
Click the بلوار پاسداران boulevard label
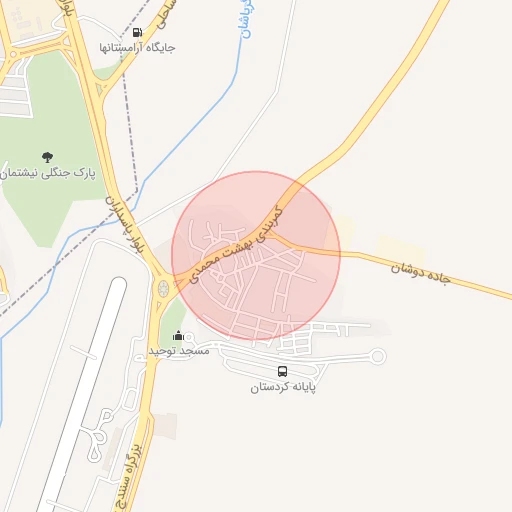click(125, 225)
